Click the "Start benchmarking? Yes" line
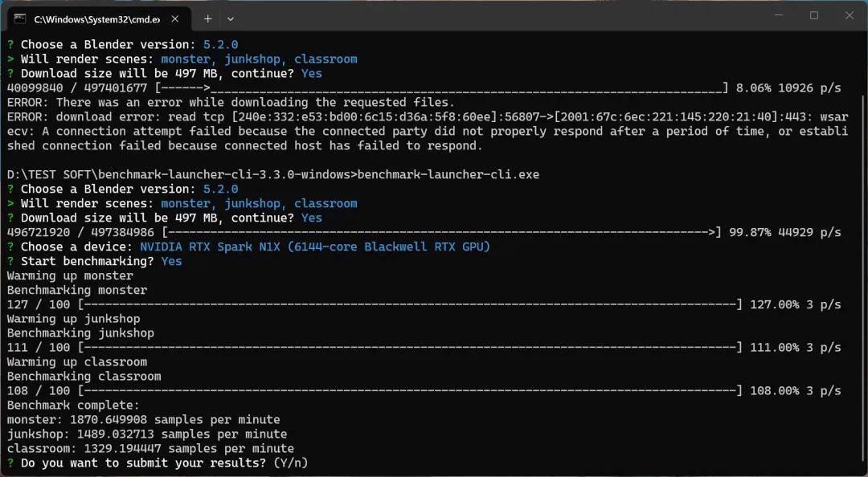This screenshot has height=477, width=868. [x=95, y=261]
